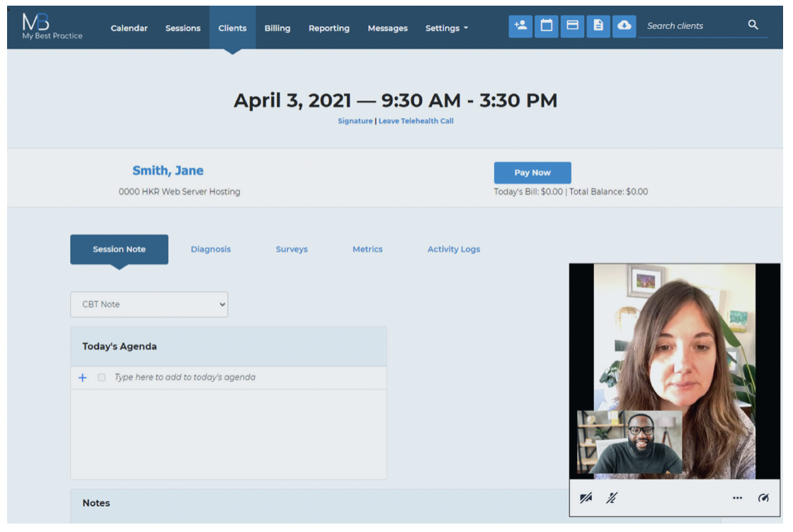Screen dimensions: 793x532
Task: Open the calendar icon in the header toolbar
Action: (546, 26)
